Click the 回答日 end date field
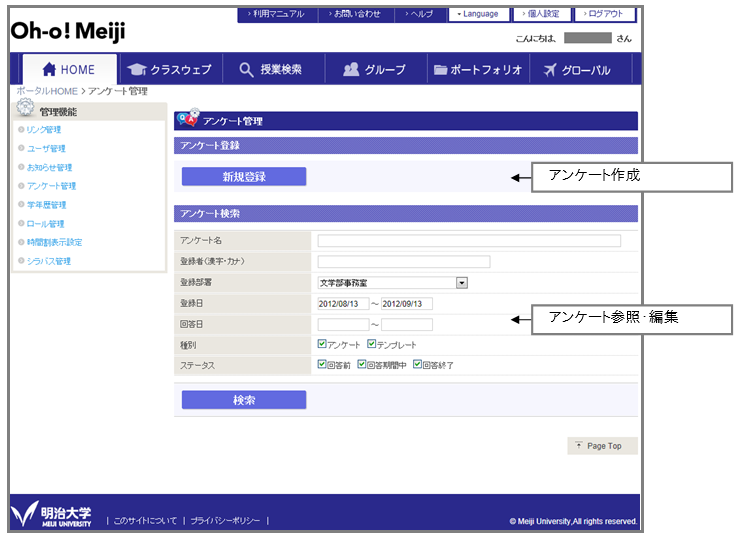The height and width of the screenshot is (541, 741). coord(407,324)
